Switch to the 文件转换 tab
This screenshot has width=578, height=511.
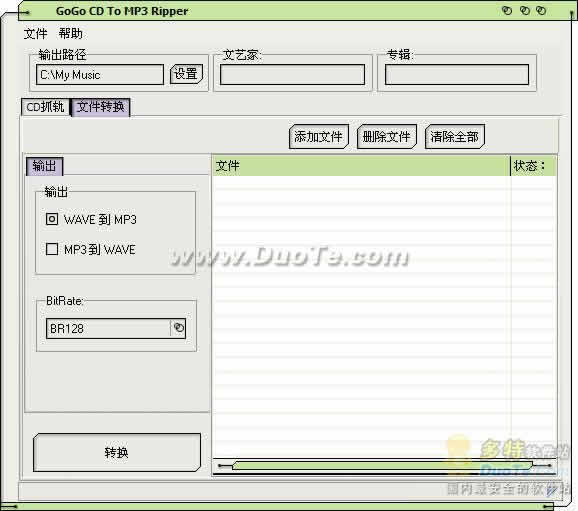(100, 107)
